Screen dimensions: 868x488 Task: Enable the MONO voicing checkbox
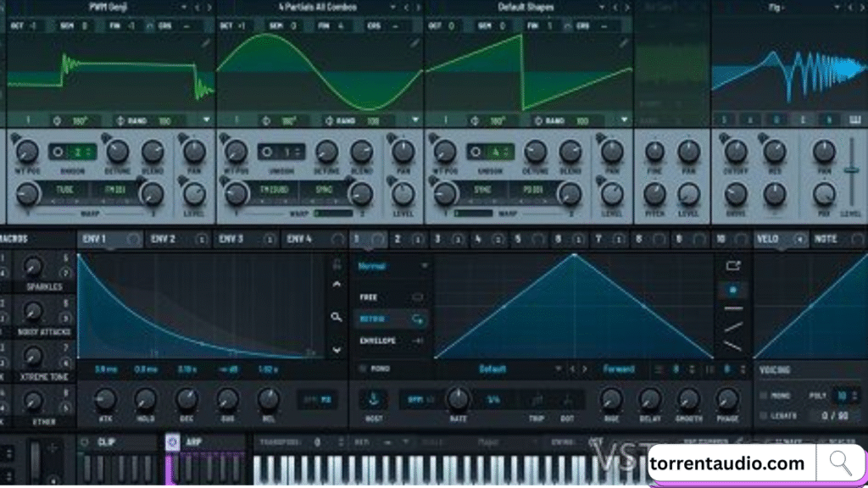pyautogui.click(x=764, y=396)
